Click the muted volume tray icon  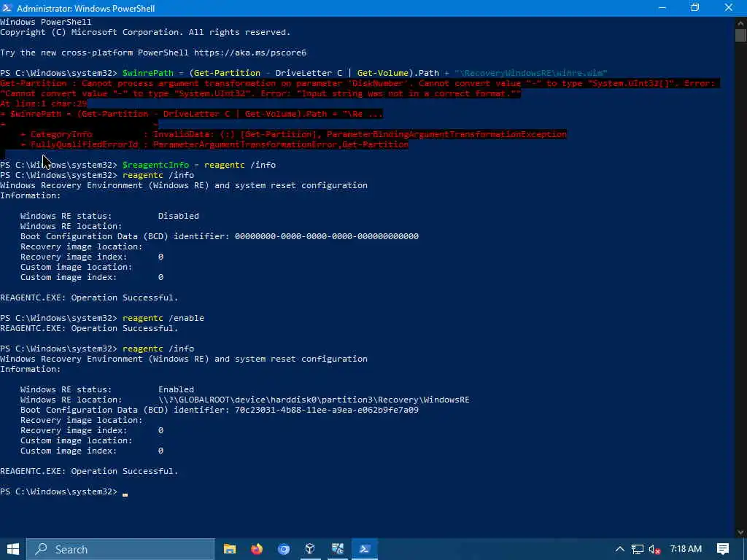(655, 549)
